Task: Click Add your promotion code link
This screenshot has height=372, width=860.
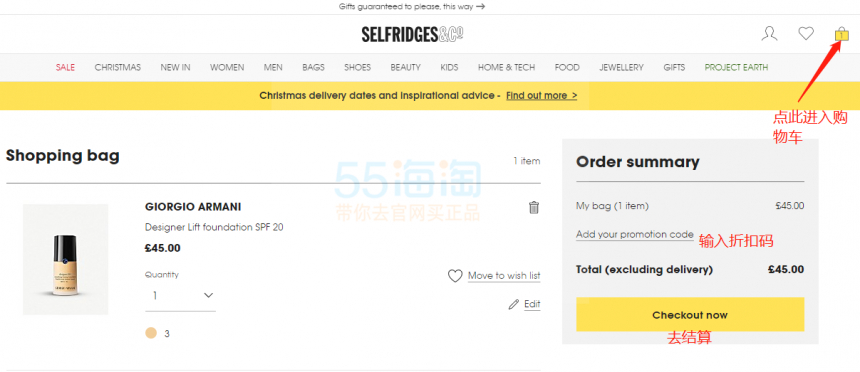Action: [x=635, y=234]
